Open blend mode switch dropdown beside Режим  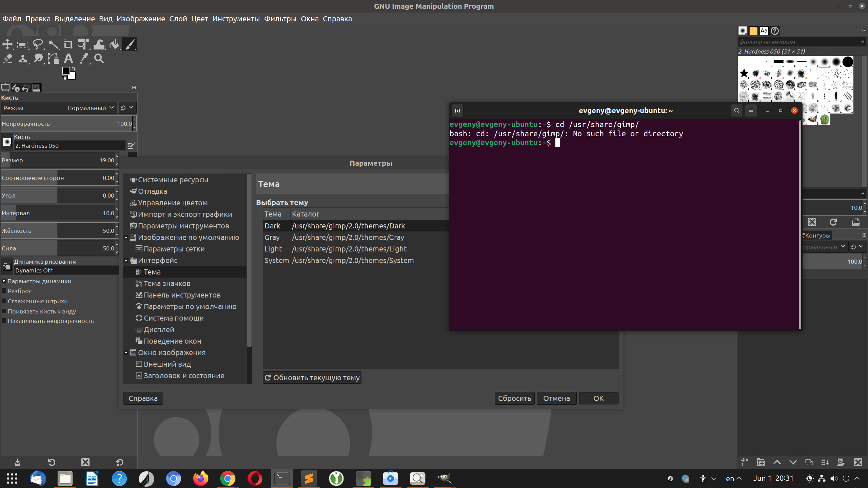[127, 108]
